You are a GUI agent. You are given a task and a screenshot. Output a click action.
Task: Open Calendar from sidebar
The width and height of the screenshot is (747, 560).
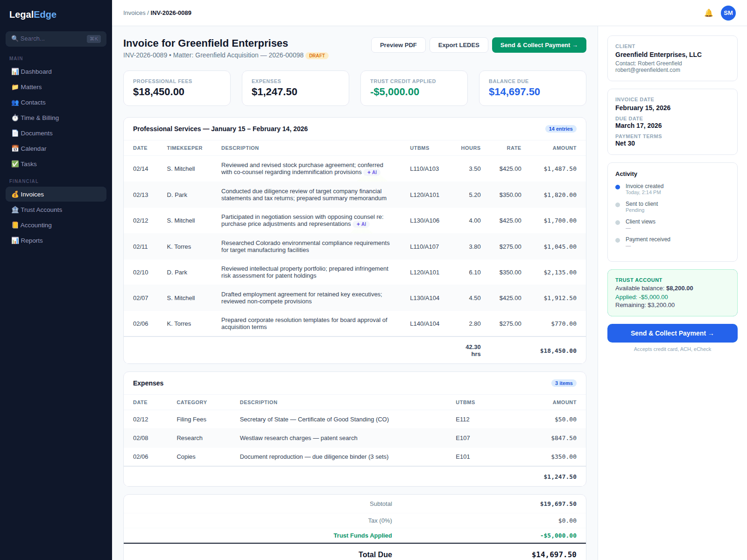[x=56, y=149]
